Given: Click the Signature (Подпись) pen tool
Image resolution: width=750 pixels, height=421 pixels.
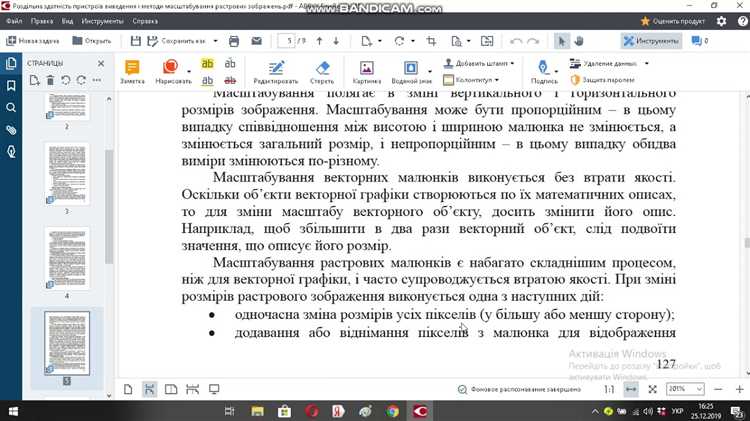Looking at the screenshot, I should (x=544, y=72).
